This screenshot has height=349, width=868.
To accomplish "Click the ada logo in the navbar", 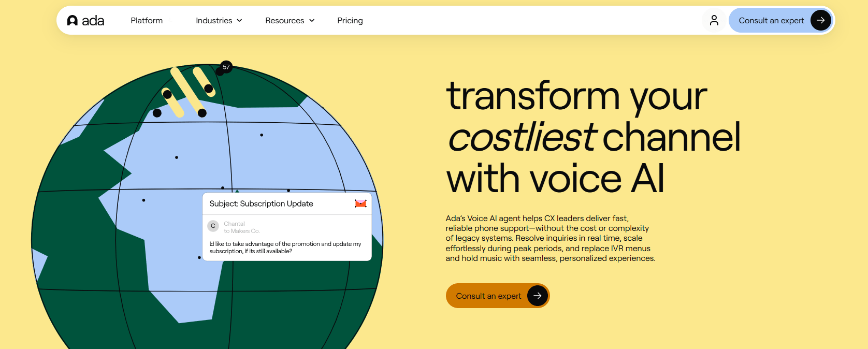I will 86,21.
